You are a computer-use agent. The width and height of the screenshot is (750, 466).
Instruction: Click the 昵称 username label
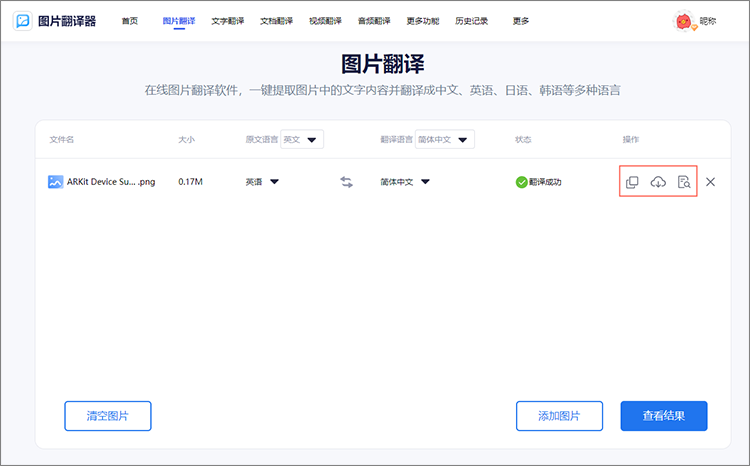[708, 21]
